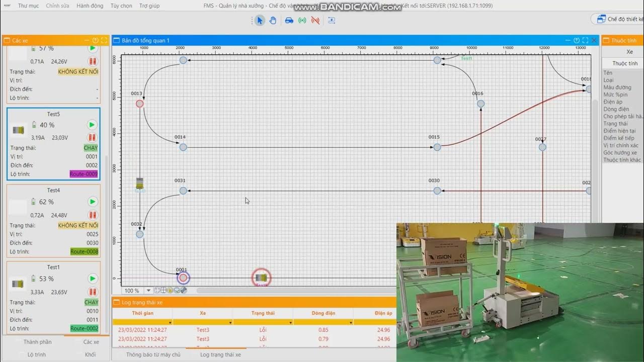Screen dimensions: 644x362
Task: Pause vehicle Test5 with red pause button
Action: click(92, 137)
